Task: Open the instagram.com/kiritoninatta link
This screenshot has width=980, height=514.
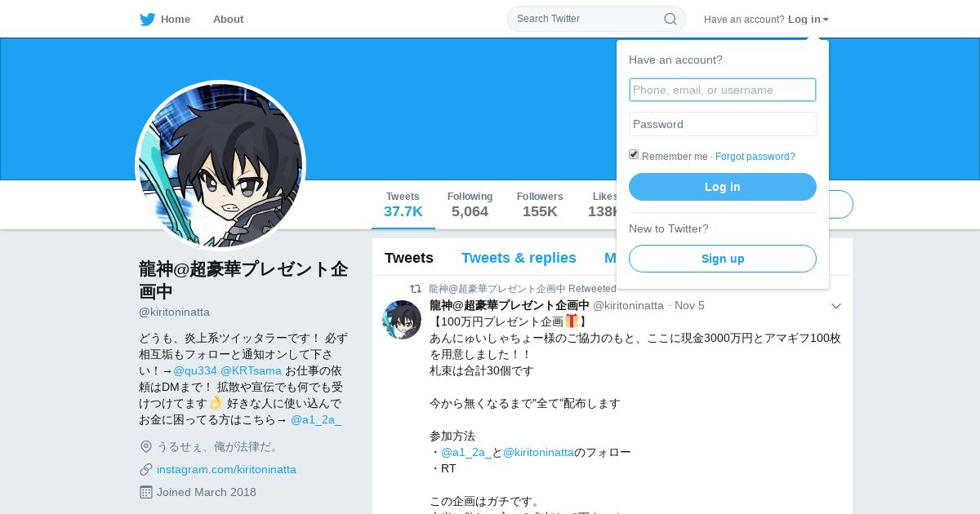Action: (x=226, y=469)
